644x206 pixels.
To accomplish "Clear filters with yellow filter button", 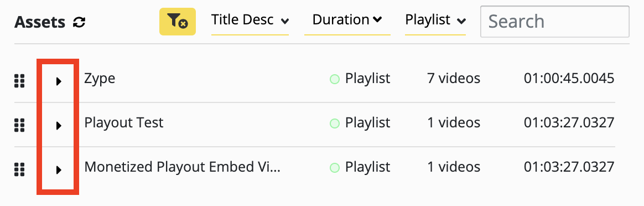I will point(178,22).
